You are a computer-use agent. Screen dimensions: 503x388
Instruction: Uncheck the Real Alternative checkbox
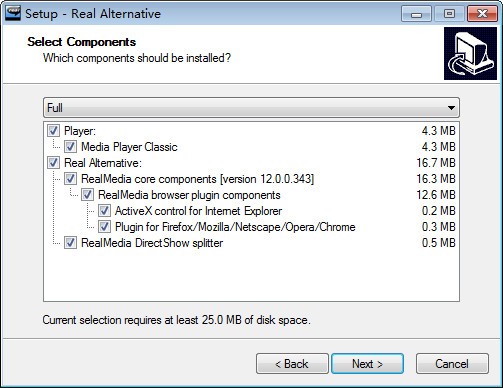[x=53, y=162]
